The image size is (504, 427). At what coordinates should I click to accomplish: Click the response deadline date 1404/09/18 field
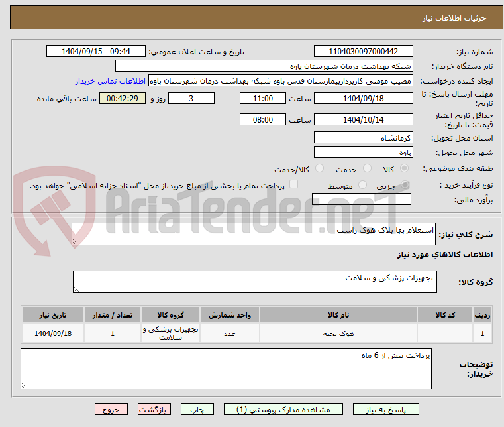coord(363,99)
